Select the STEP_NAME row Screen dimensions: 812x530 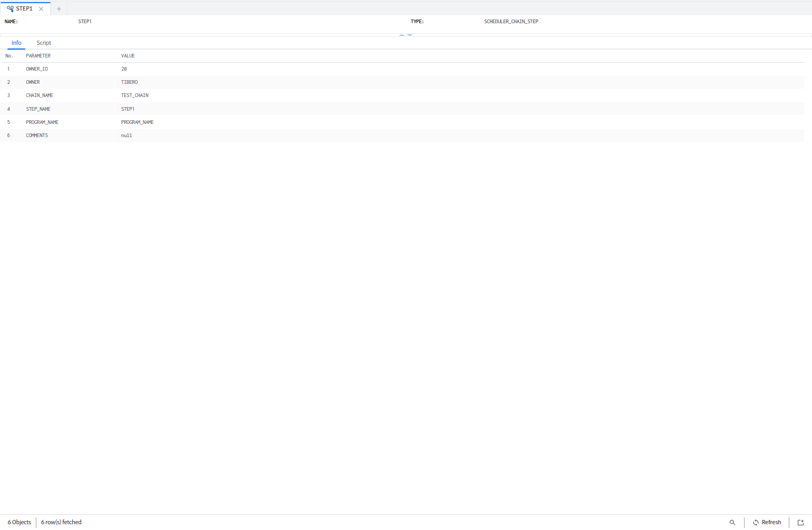click(38, 109)
